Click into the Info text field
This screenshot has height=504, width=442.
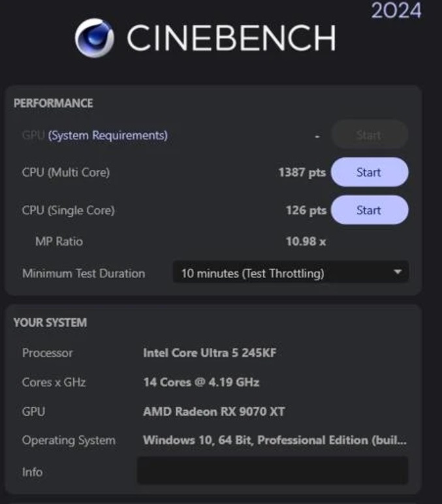tap(272, 471)
